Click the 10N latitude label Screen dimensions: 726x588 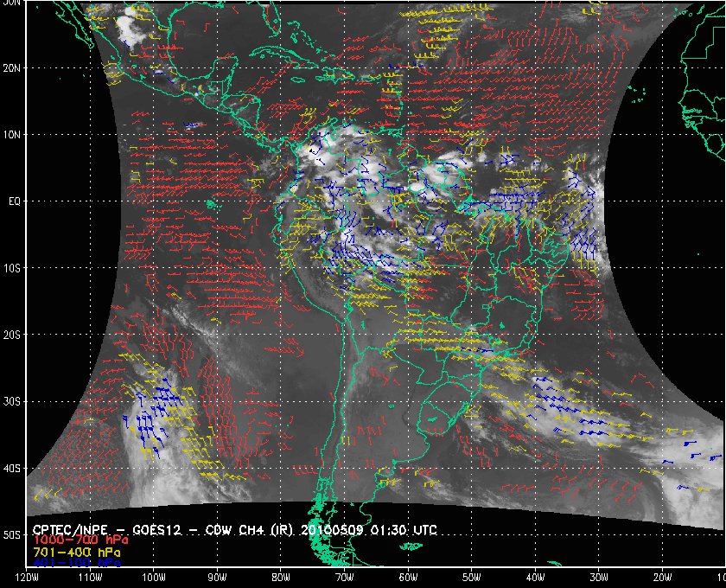pos(11,135)
